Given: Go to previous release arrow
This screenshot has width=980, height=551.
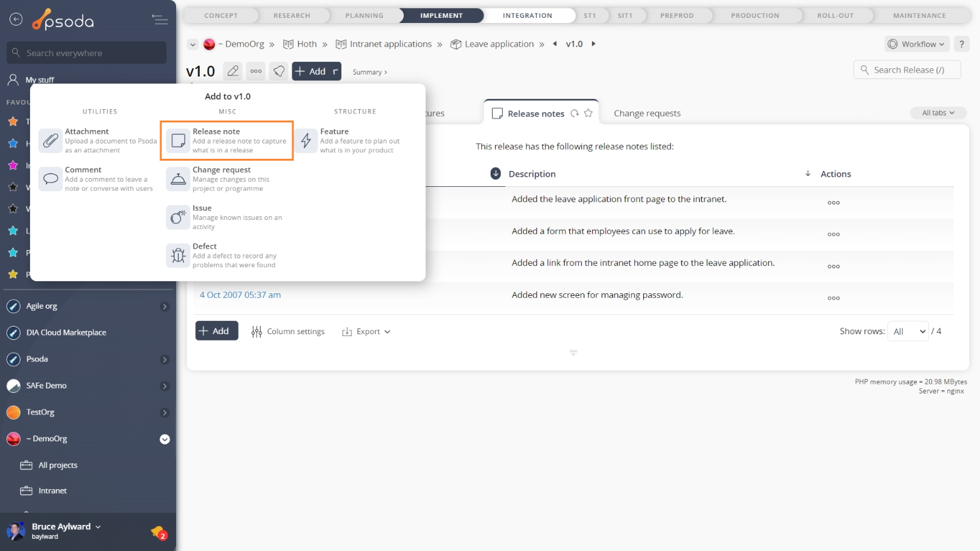Looking at the screenshot, I should coord(555,43).
